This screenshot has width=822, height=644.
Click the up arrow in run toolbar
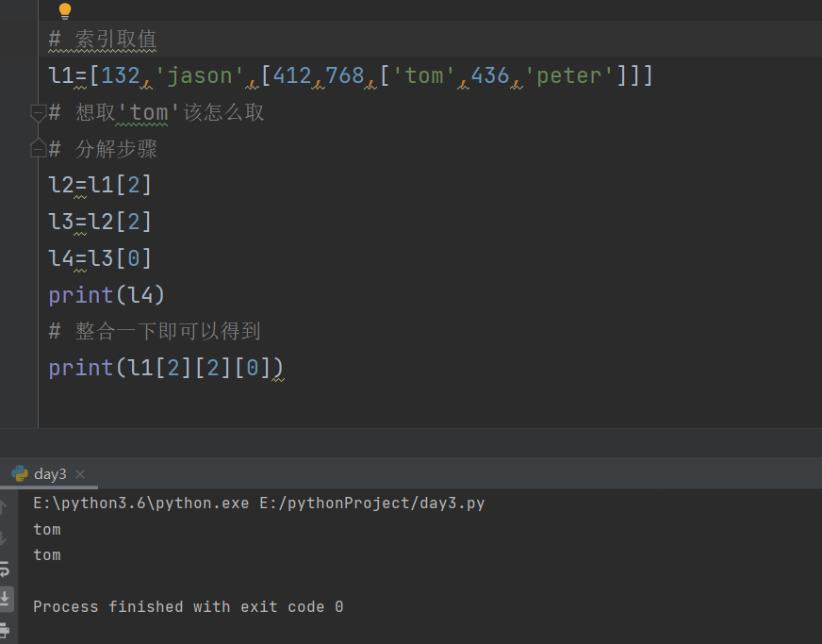[x=3, y=506]
